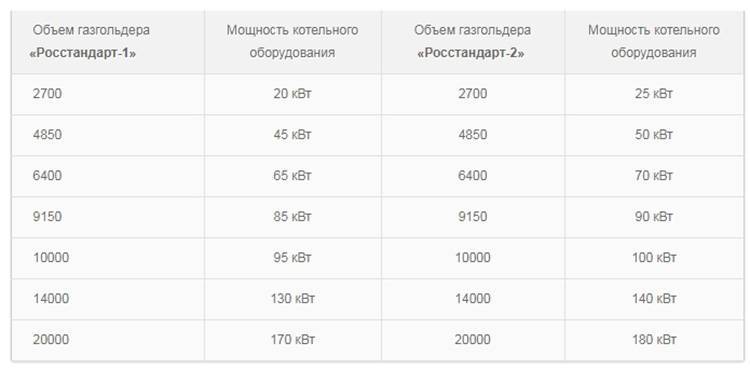Viewport: 750px width, 370px height.
Task: Click volume 2700 in Росстандарт-1 column
Action: click(x=47, y=94)
